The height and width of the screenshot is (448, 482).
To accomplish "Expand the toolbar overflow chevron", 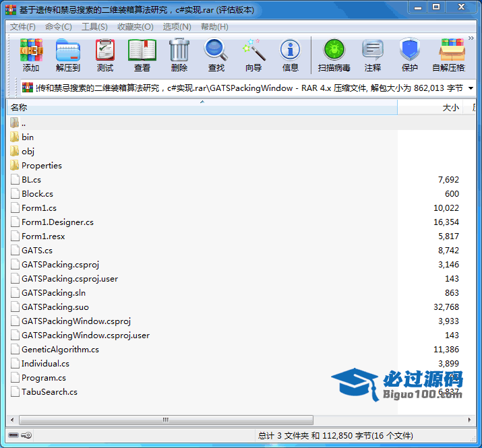I will [471, 38].
